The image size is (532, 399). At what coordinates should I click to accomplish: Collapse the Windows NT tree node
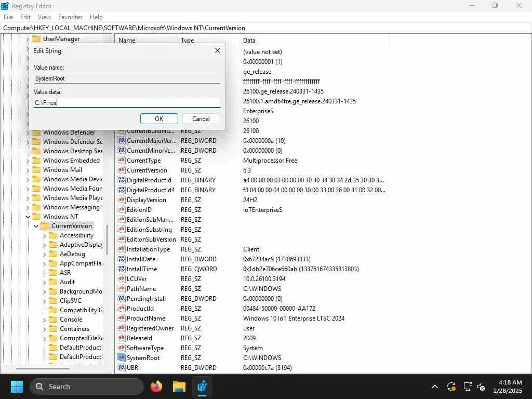click(28, 217)
